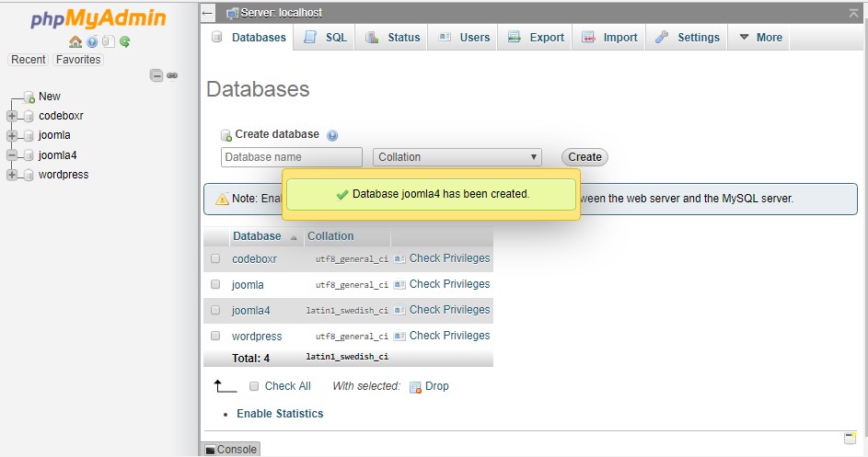868x457 pixels.
Task: Expand wordpress tree node
Action: click(12, 175)
